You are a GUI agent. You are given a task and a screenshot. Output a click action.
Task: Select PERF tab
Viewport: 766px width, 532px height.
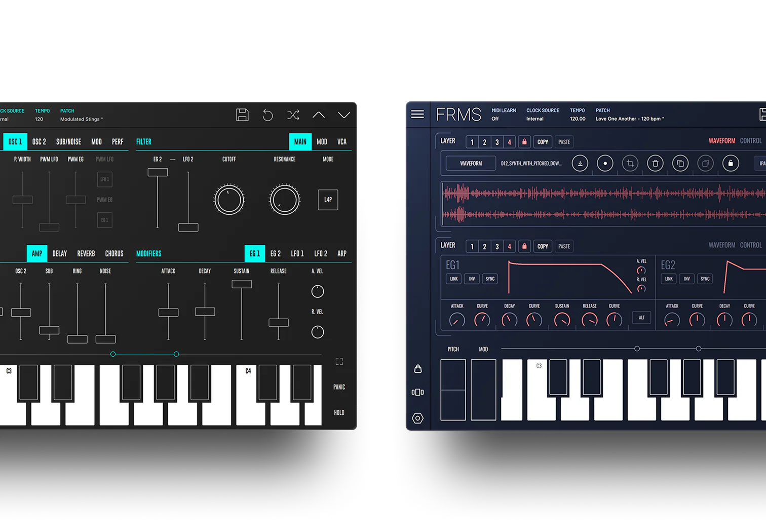coord(118,142)
